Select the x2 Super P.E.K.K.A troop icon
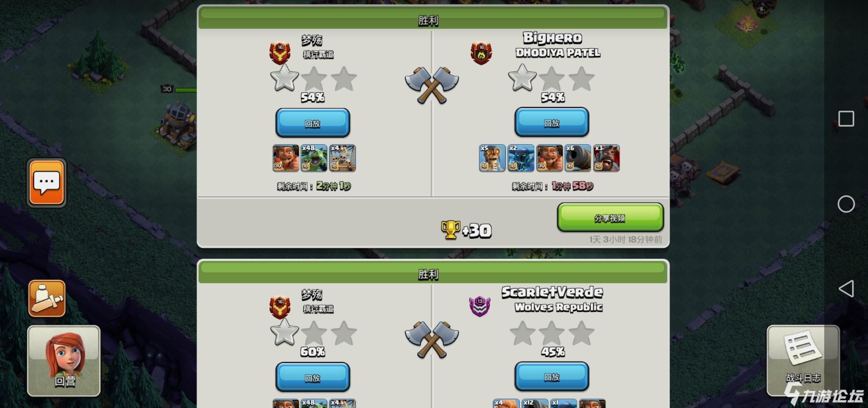 pos(521,158)
